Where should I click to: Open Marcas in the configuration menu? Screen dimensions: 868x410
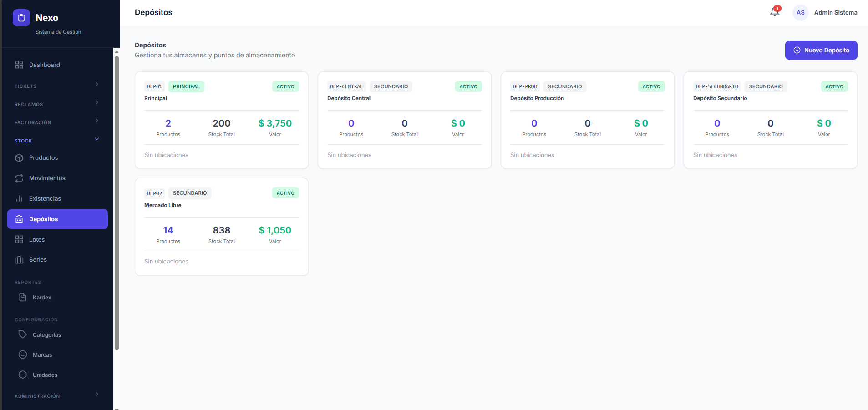tap(42, 355)
